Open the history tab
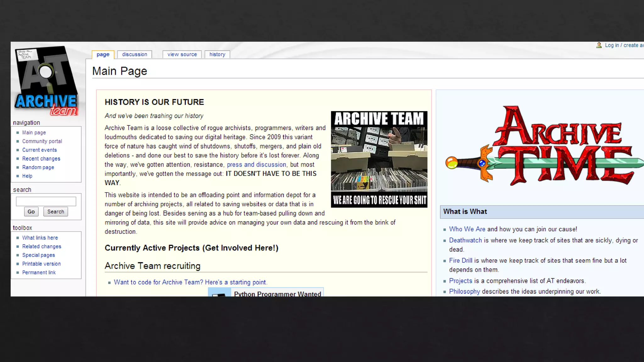This screenshot has height=362, width=644. (217, 54)
